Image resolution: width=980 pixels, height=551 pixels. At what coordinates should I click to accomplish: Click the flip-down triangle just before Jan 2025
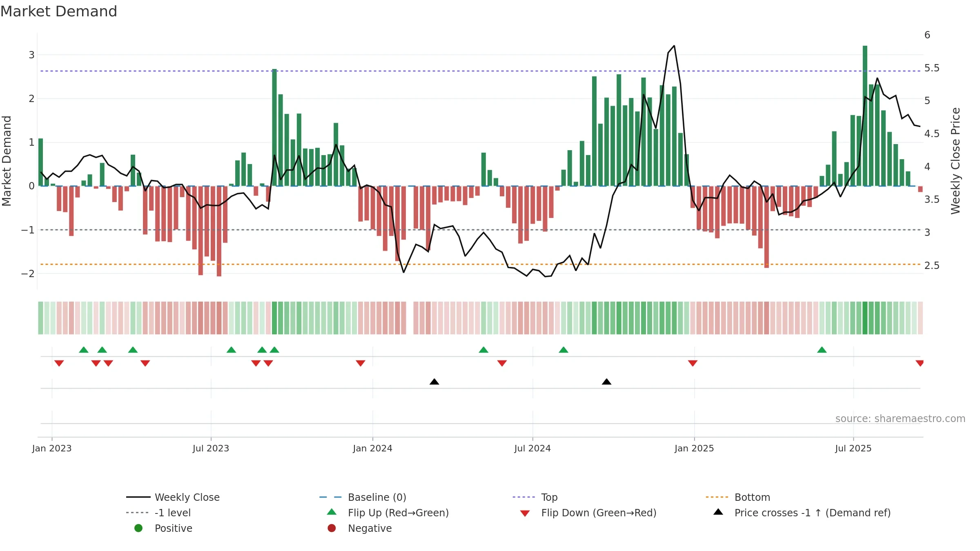[693, 363]
